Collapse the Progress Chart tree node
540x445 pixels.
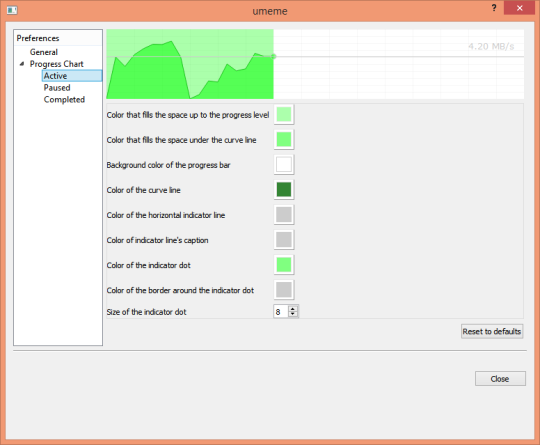(22, 64)
